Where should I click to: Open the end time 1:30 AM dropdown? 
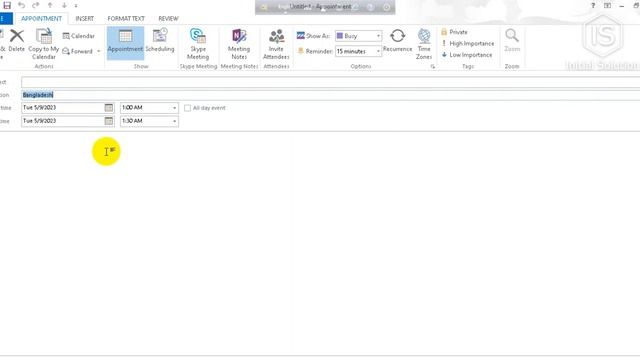click(x=174, y=121)
